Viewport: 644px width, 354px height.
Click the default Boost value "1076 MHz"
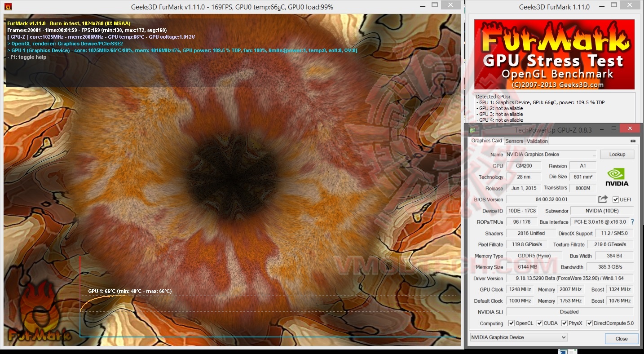[620, 301]
